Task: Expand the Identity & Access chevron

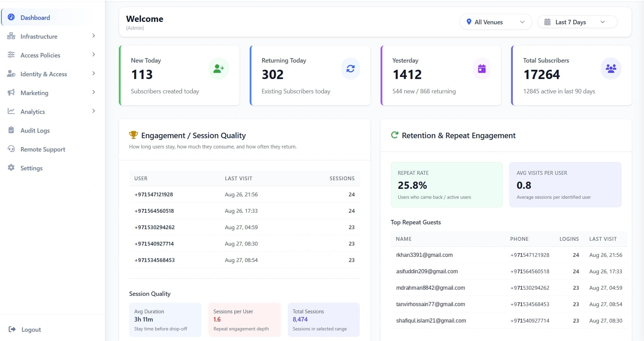Action: [x=94, y=74]
